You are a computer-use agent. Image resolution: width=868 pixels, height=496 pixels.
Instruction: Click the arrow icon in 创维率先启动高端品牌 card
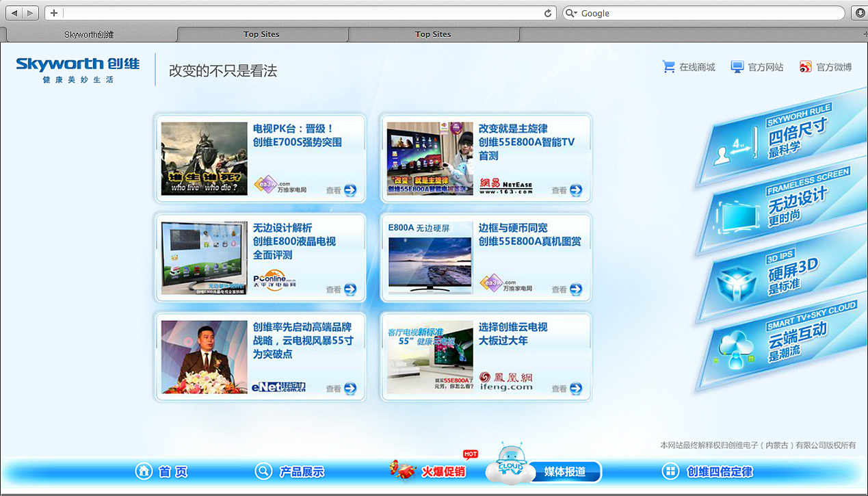click(x=350, y=389)
